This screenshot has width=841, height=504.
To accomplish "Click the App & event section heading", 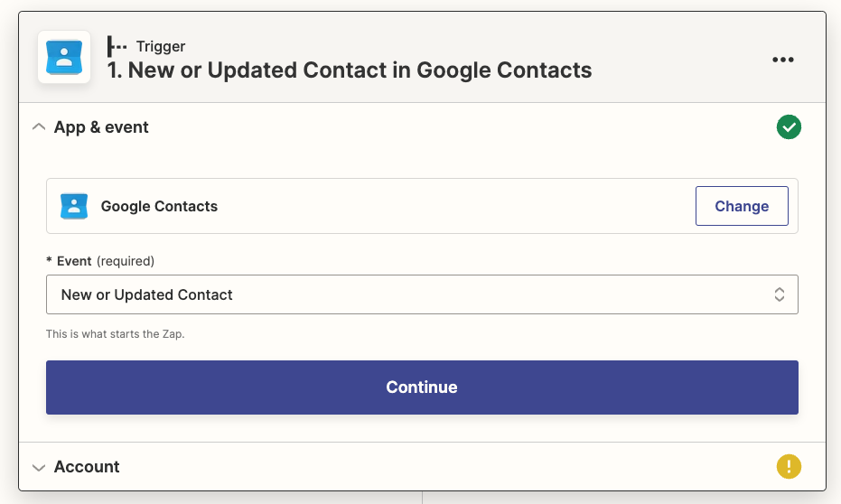I will coord(101,127).
